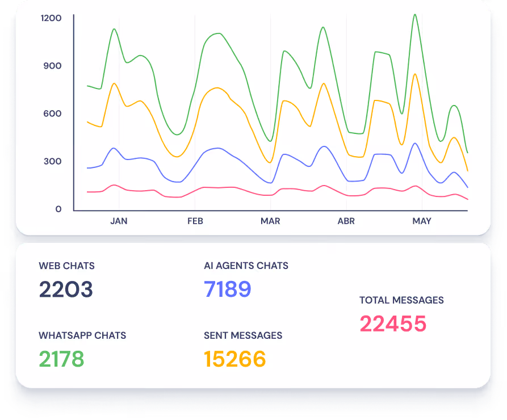Screen dimensions: 507x420
Task: Click the 0 value on the y-axis
Action: pos(58,209)
